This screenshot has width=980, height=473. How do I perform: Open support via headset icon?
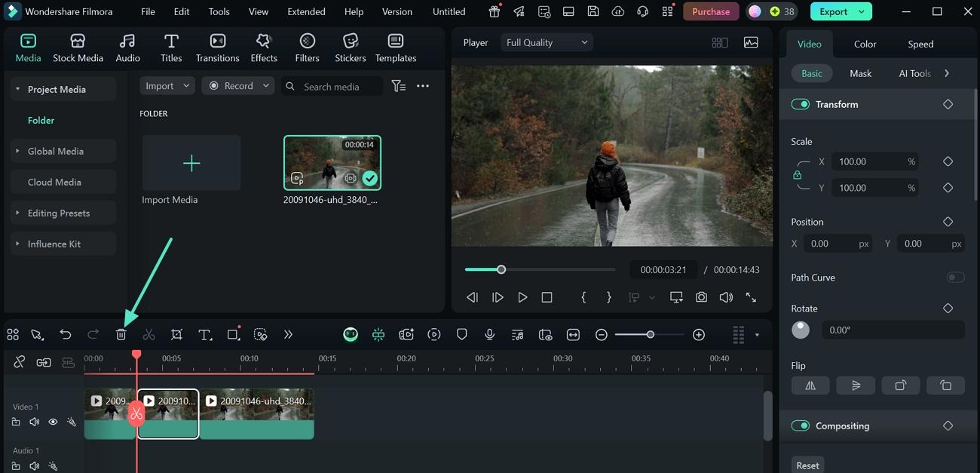(x=643, y=11)
